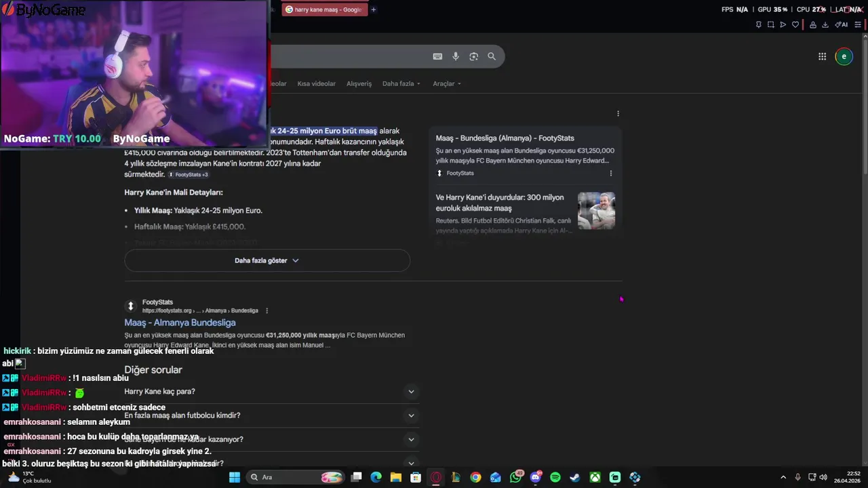Viewport: 868px width, 488px height.
Task: Open the Windows Start menu
Action: click(235, 477)
